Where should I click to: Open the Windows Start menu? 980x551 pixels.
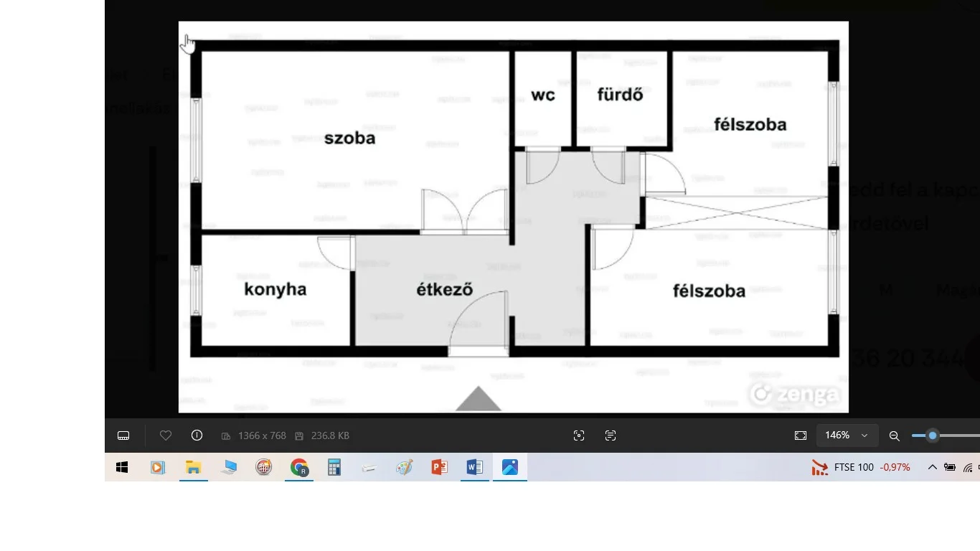122,467
